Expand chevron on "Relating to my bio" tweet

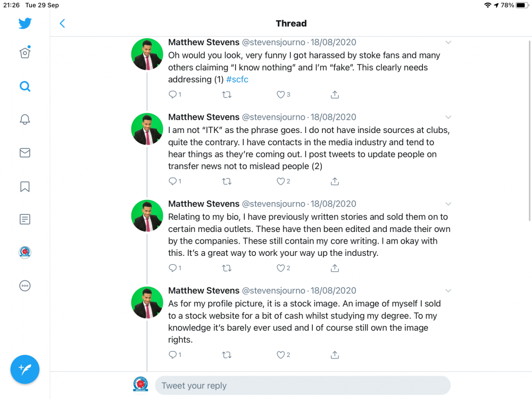[x=448, y=204]
